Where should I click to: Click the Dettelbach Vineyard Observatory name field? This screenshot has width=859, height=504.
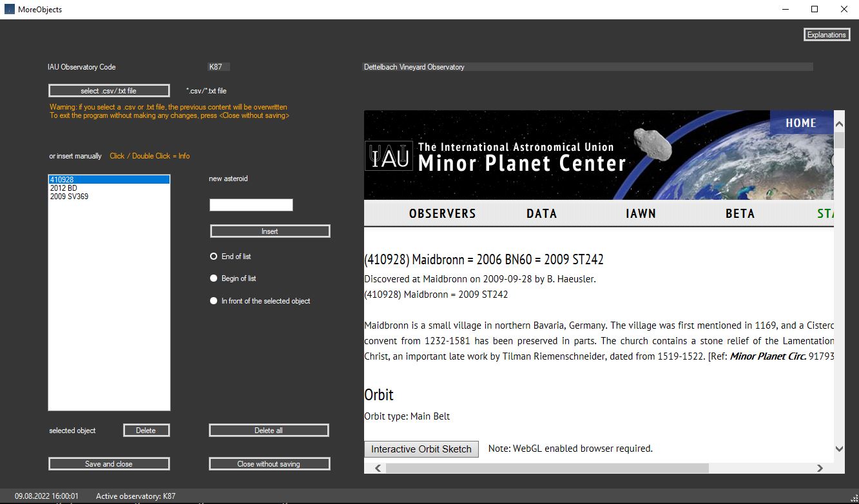(588, 67)
